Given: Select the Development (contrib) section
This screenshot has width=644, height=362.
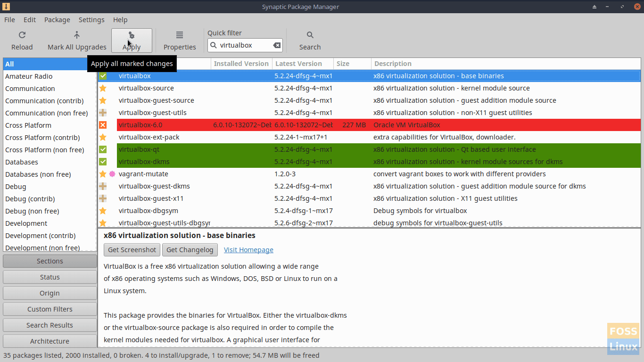Looking at the screenshot, I should 50,236.
